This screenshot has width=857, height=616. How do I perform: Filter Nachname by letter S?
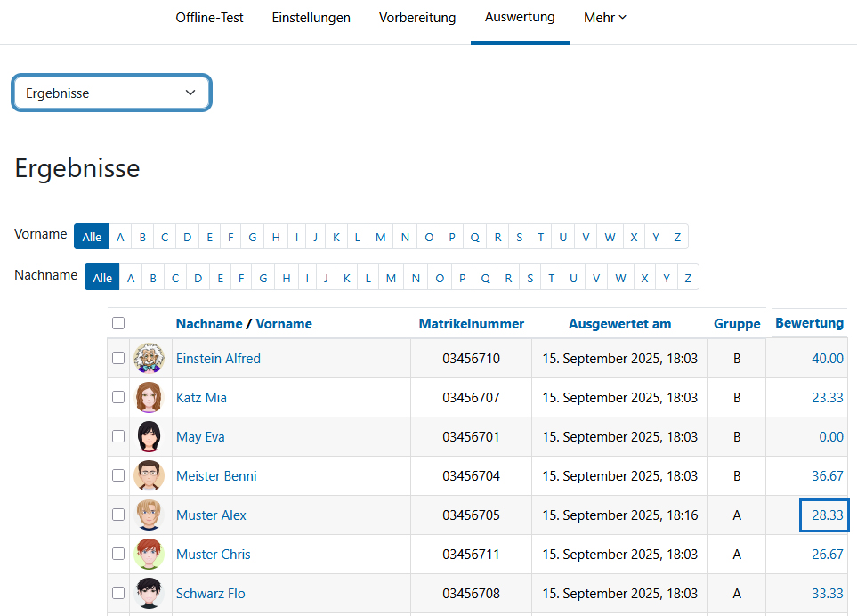[x=530, y=278]
